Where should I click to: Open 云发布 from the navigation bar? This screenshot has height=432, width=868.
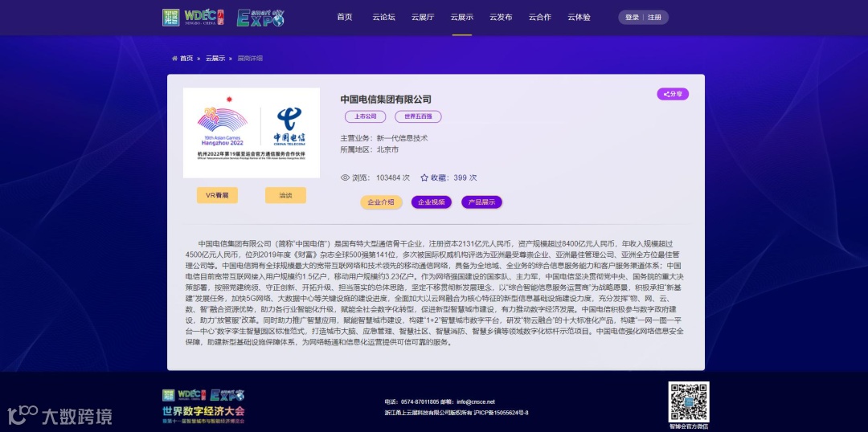click(501, 17)
